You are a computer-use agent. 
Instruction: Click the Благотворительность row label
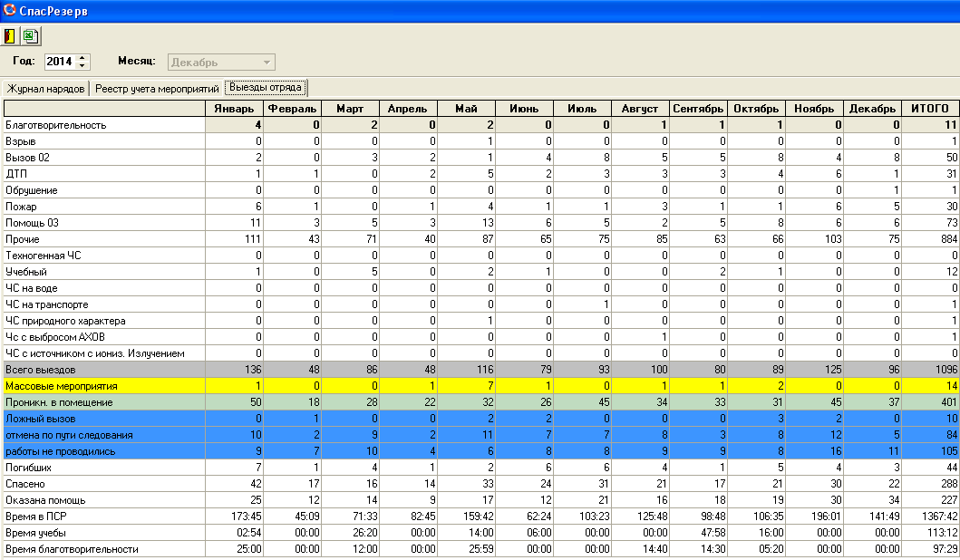56,125
